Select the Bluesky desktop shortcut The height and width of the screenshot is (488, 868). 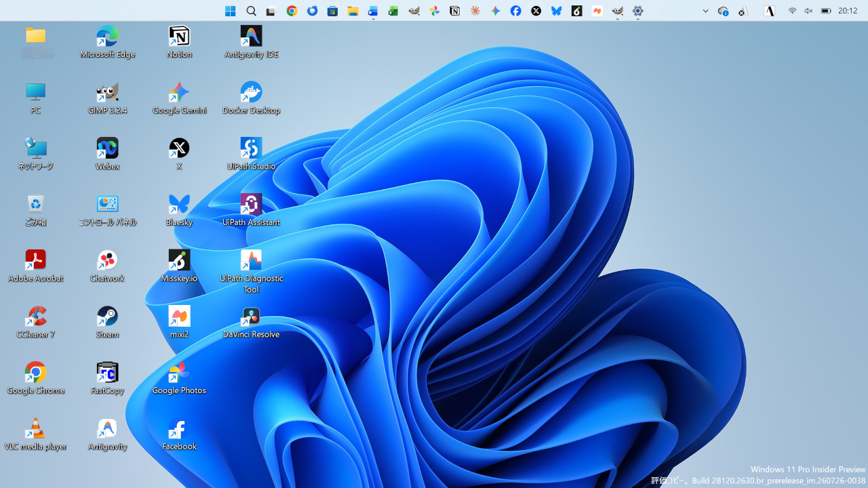179,210
